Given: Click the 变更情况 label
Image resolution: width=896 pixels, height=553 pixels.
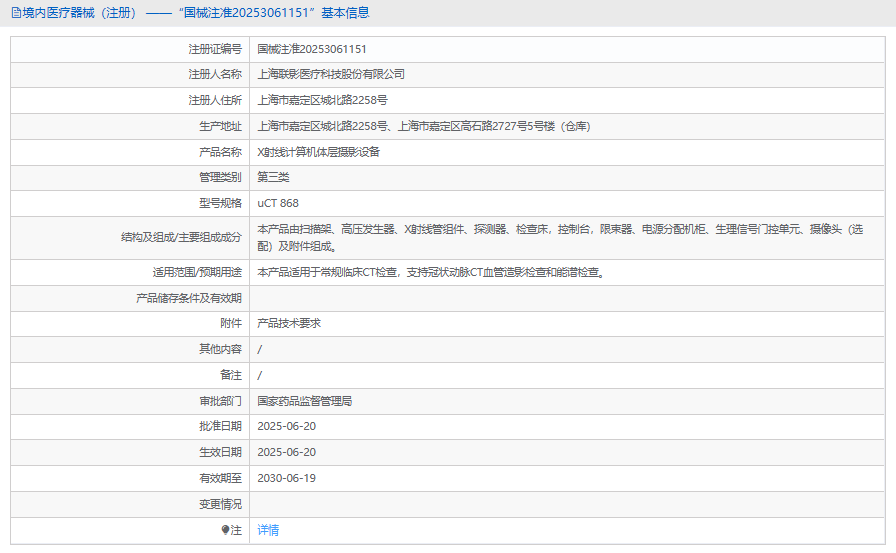Looking at the screenshot, I should 221,504.
